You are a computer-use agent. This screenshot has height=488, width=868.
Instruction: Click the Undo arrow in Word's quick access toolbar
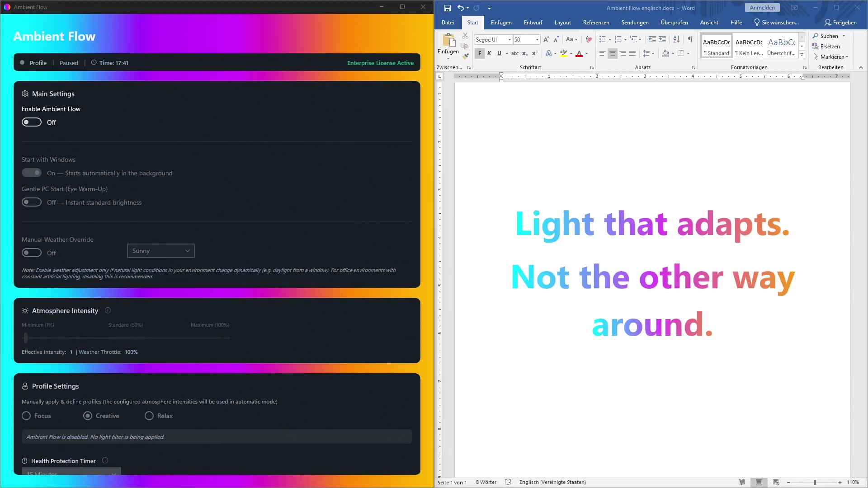(x=460, y=8)
